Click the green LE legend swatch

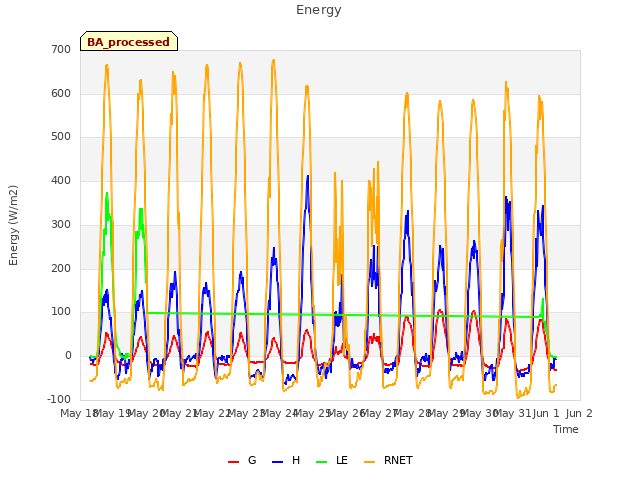(322, 462)
